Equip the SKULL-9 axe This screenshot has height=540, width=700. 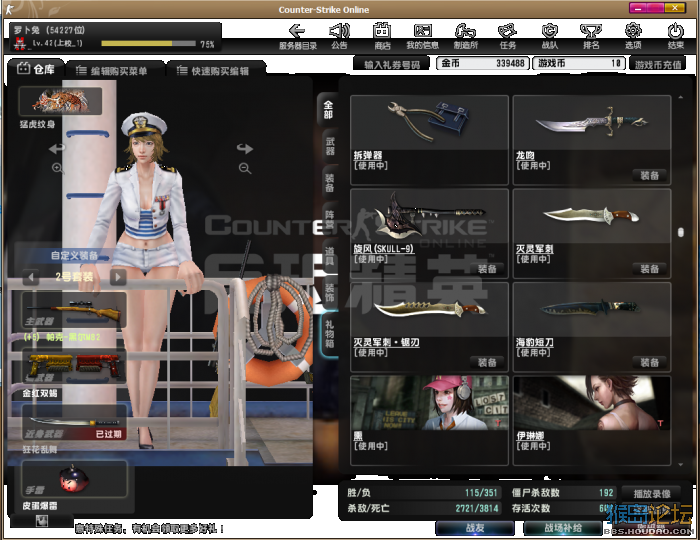(x=487, y=269)
